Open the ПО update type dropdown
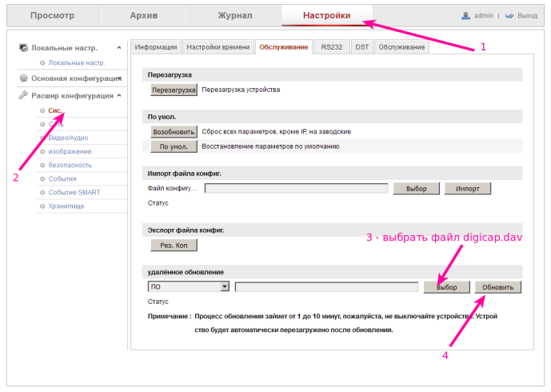The height and width of the screenshot is (392, 551). pos(225,286)
